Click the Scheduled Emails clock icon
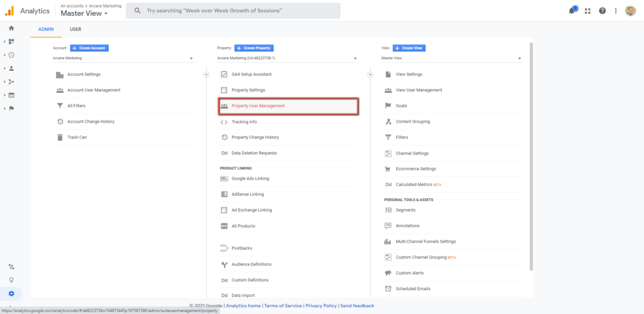Screen dimensions: 644x314 click(x=387, y=289)
